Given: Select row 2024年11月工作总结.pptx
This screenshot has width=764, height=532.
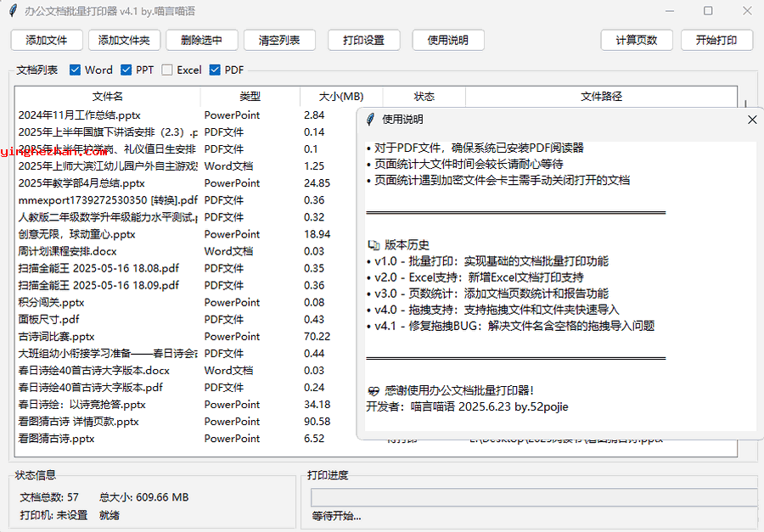Looking at the screenshot, I should pos(186,115).
